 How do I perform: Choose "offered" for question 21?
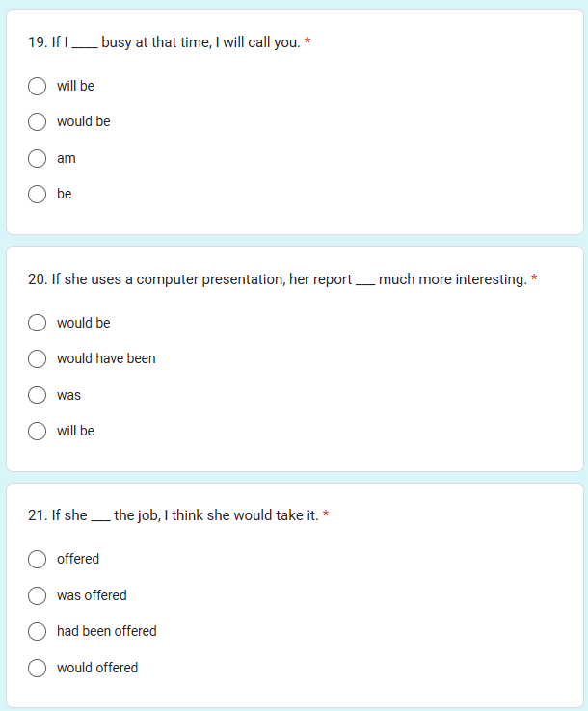pyautogui.click(x=37, y=559)
